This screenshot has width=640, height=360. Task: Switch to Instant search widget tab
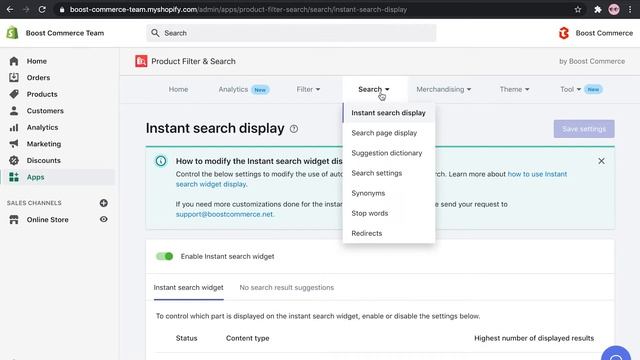189,287
